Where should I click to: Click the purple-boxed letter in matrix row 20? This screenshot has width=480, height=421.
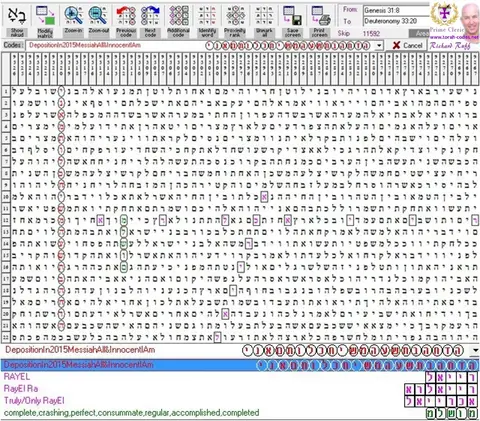(x=225, y=314)
